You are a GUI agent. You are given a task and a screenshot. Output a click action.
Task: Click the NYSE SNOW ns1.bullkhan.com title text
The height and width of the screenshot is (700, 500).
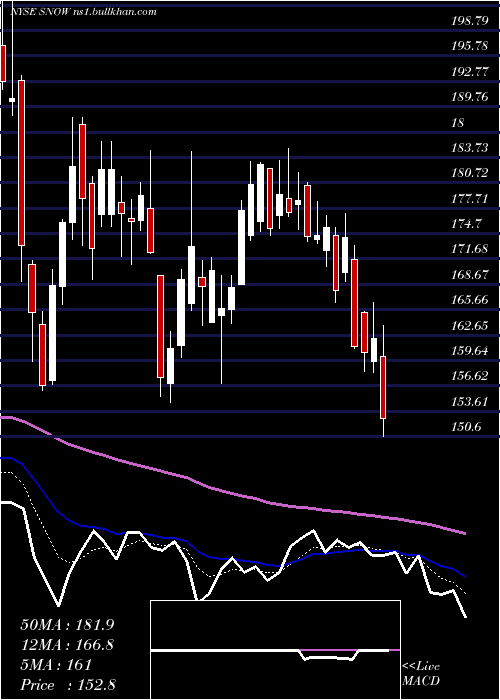83,12
